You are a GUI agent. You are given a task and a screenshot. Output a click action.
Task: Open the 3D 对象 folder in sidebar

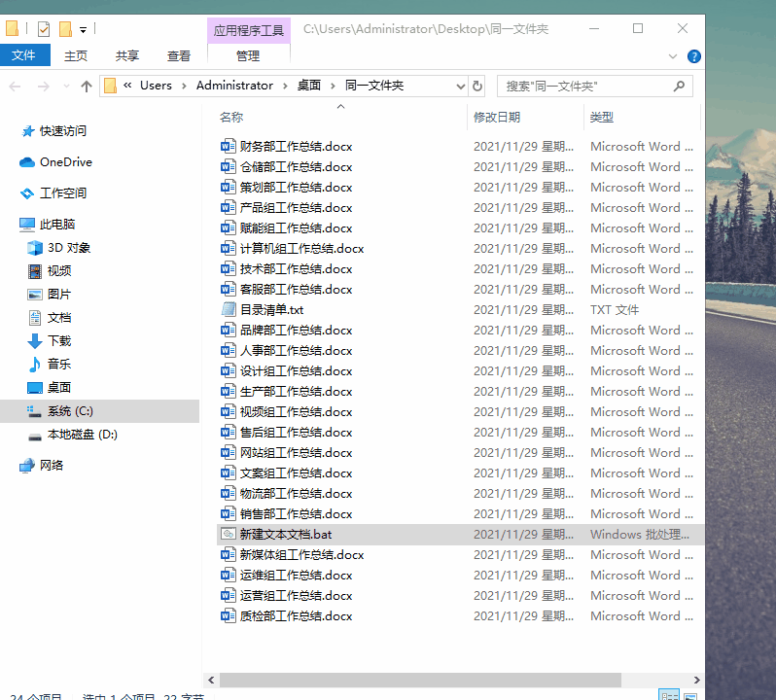[x=69, y=248]
